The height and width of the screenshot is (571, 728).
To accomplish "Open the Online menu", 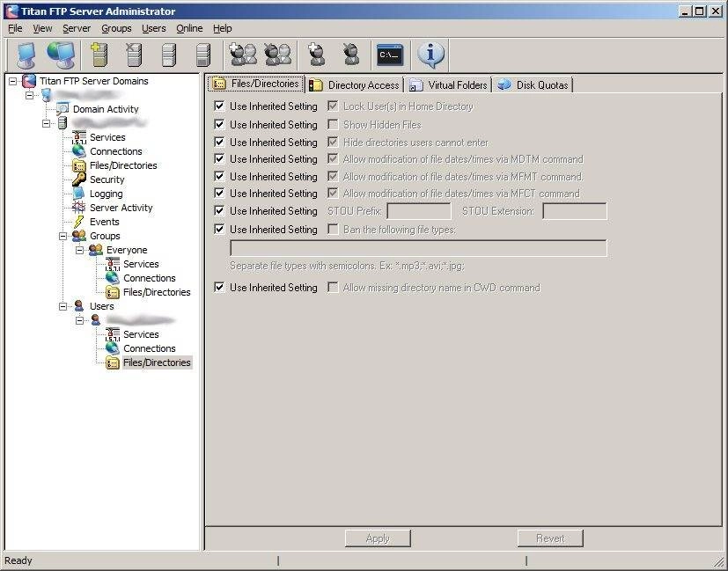I will (189, 28).
